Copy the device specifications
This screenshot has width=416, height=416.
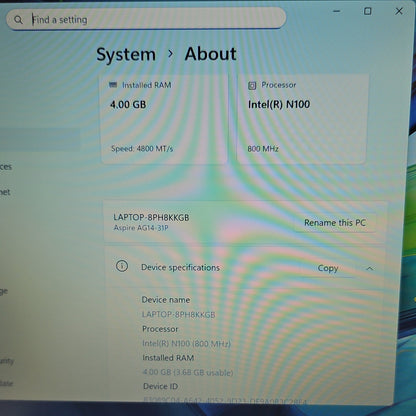328,268
